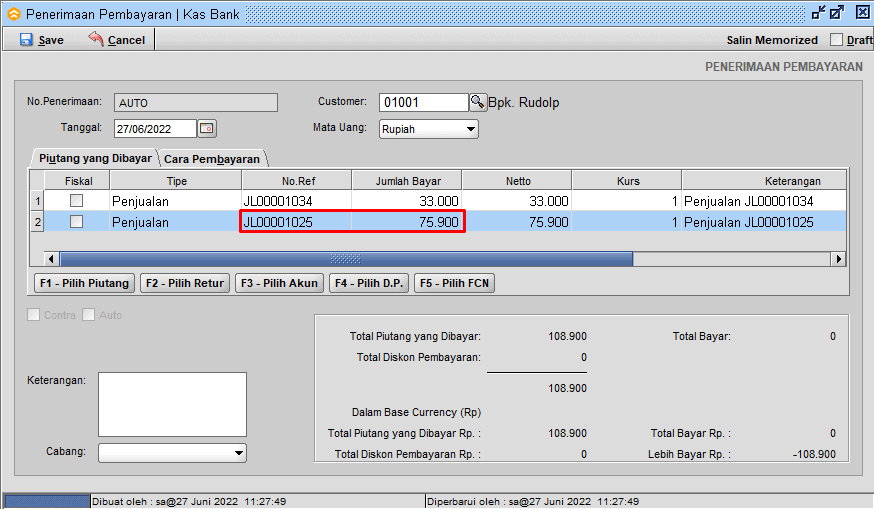Open customer search magnifier icon
Image resolution: width=874 pixels, height=509 pixels.
point(478,102)
